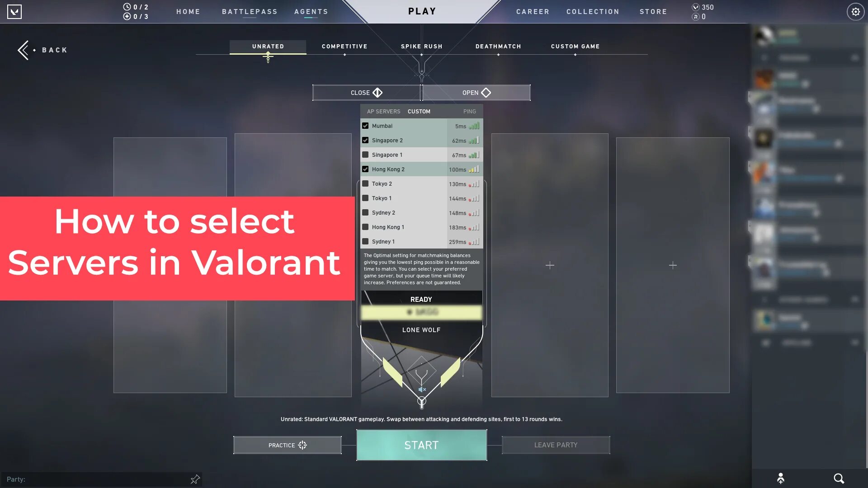Toggle Singapore 1 server checkbox
868x488 pixels.
(x=365, y=155)
